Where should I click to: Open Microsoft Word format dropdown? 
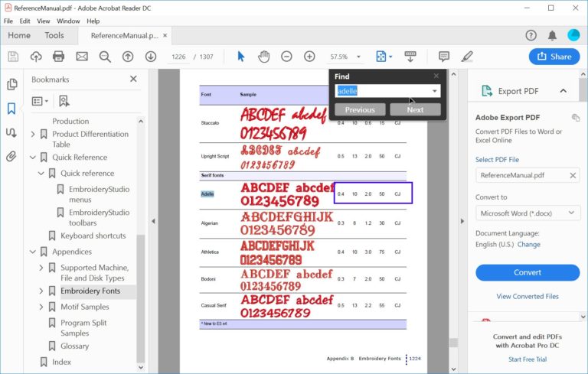(x=528, y=213)
